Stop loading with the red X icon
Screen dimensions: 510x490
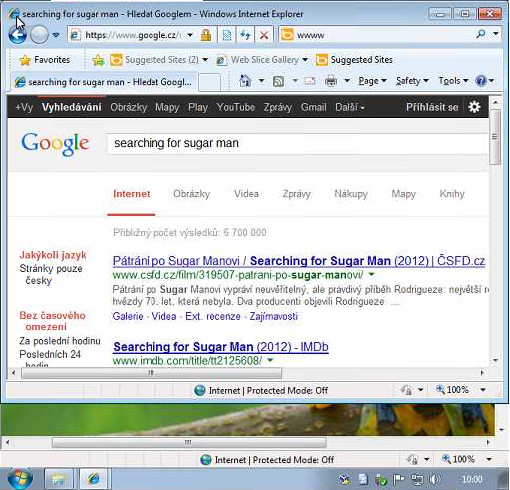(x=264, y=35)
